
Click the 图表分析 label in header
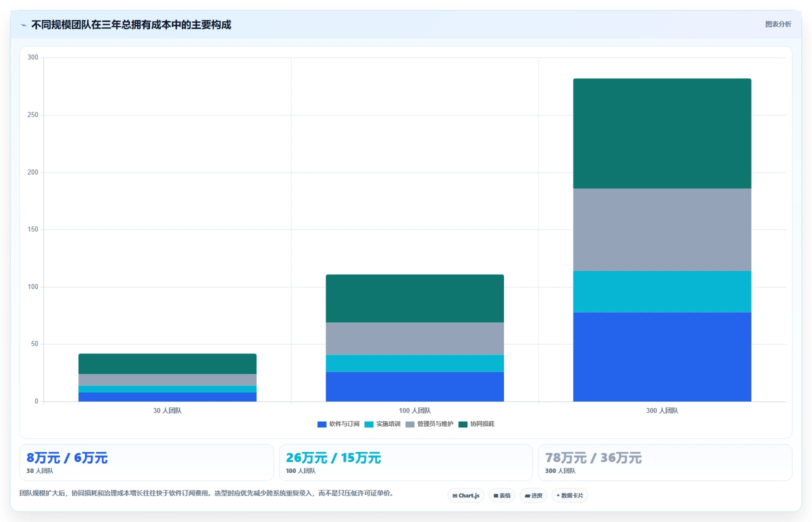[x=778, y=24]
